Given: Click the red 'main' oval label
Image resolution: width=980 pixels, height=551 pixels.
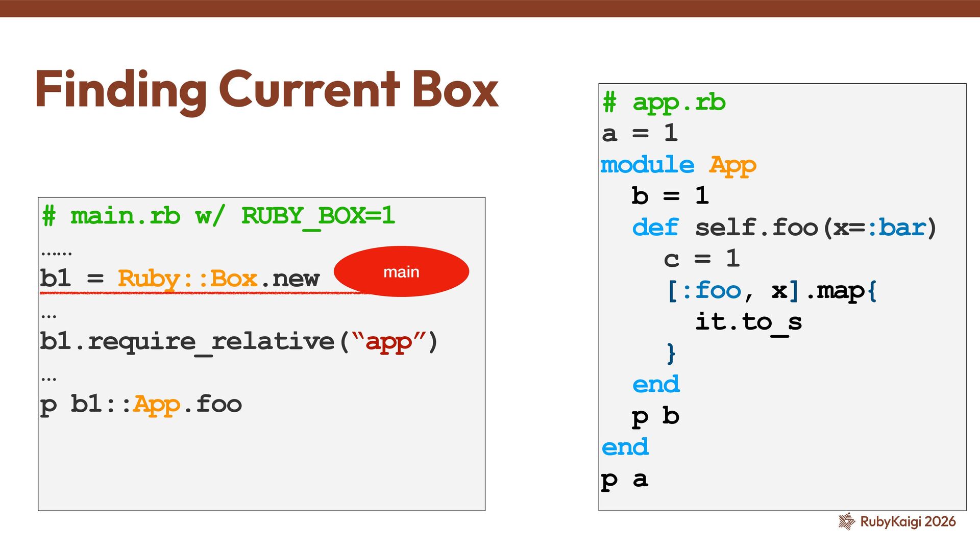Looking at the screenshot, I should tap(401, 271).
